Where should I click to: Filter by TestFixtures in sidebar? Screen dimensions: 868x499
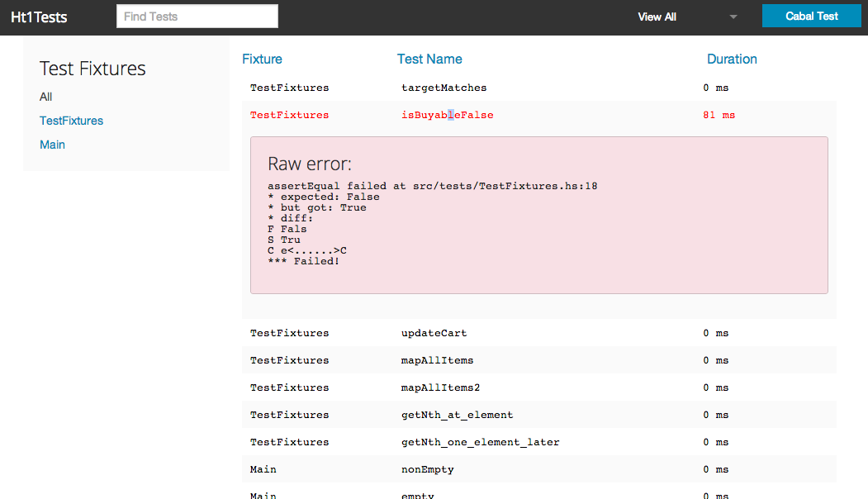tap(71, 121)
